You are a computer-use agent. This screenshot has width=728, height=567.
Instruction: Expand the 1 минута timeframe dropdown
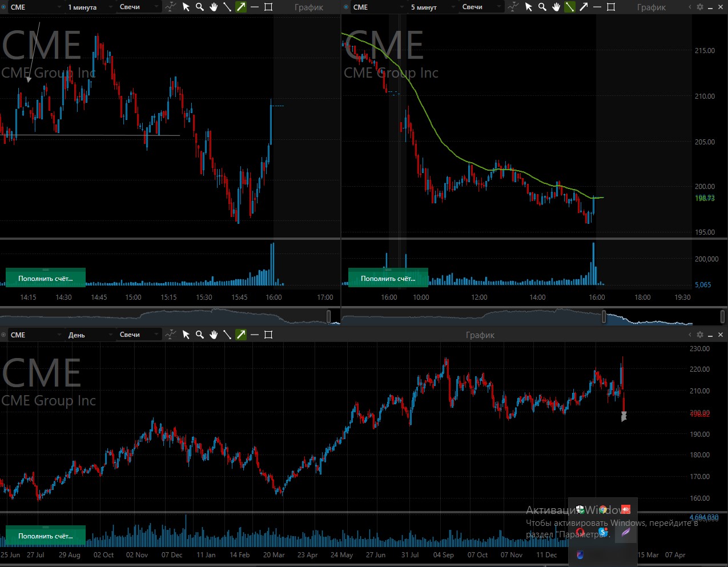pyautogui.click(x=90, y=7)
